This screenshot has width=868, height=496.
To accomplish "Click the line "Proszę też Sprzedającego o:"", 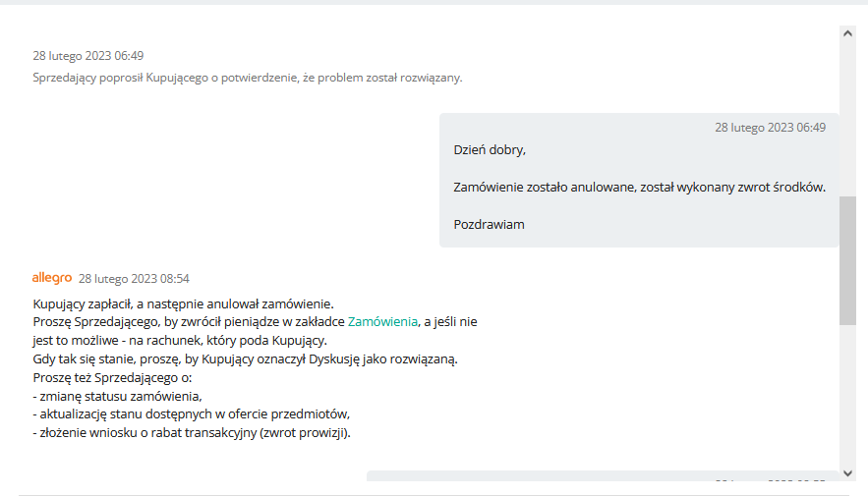I will [111, 377].
